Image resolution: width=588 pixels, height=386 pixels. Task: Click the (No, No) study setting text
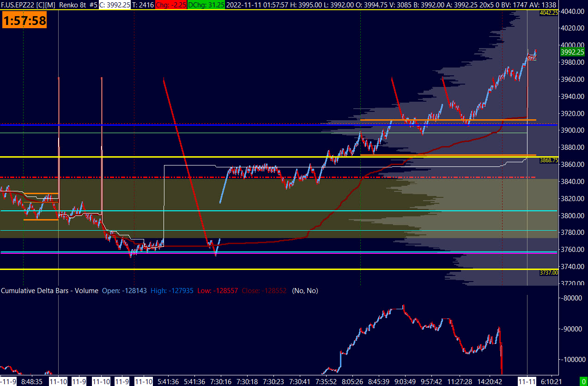coord(305,291)
